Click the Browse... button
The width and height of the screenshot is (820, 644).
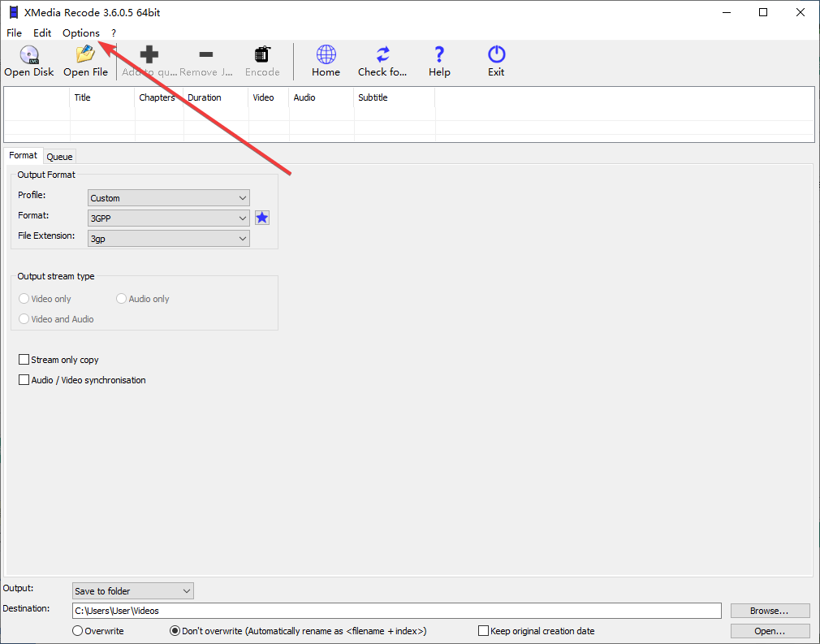(770, 611)
